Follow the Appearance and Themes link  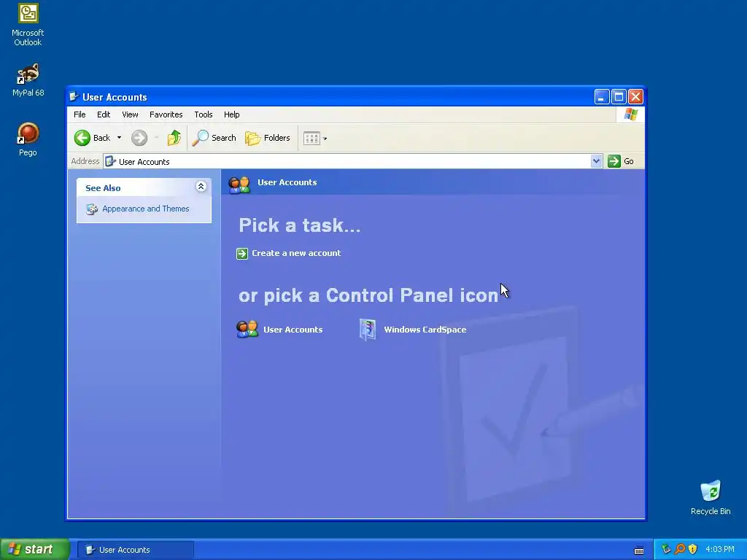[146, 209]
